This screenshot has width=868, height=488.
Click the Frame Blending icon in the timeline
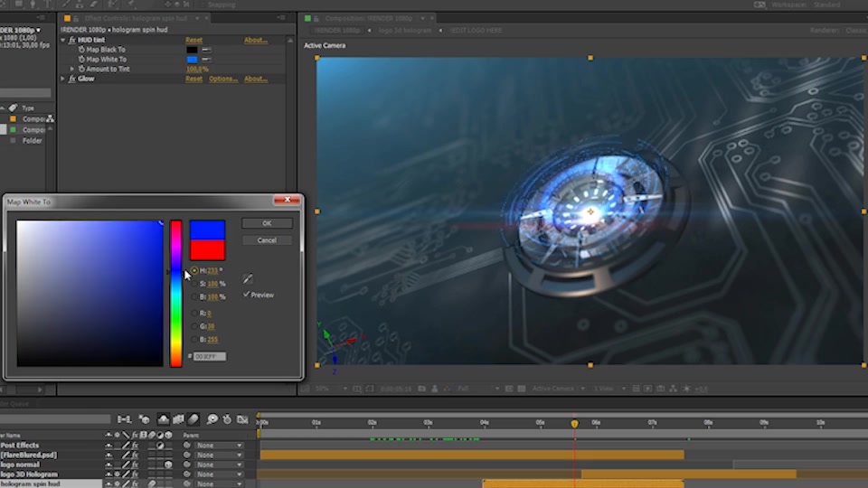(x=178, y=419)
